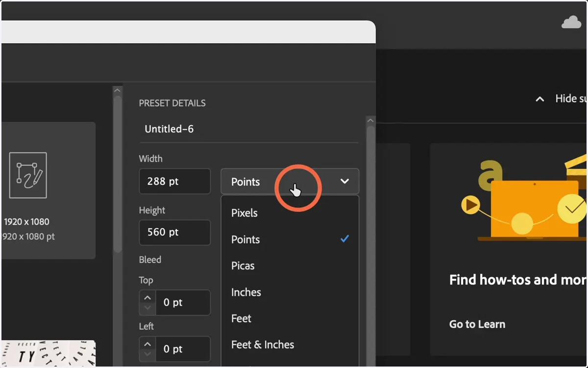
Task: Select Feet & Inches unit option
Action: tap(290, 345)
